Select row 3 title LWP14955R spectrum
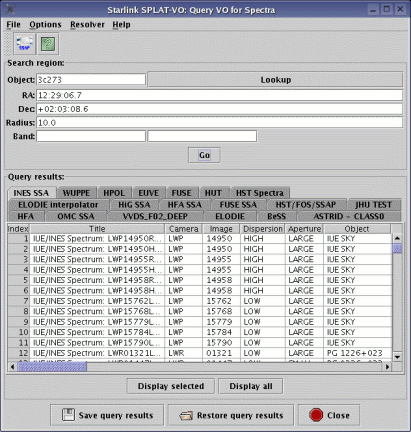411x432 pixels. coord(97,259)
